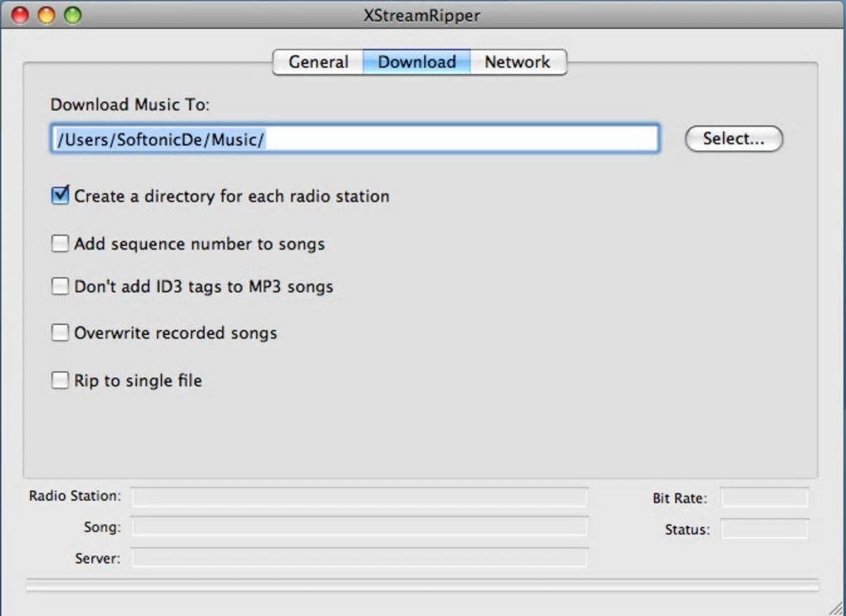The image size is (846, 616).
Task: Close the XStreamRipper window with the red button
Action: pos(20,15)
